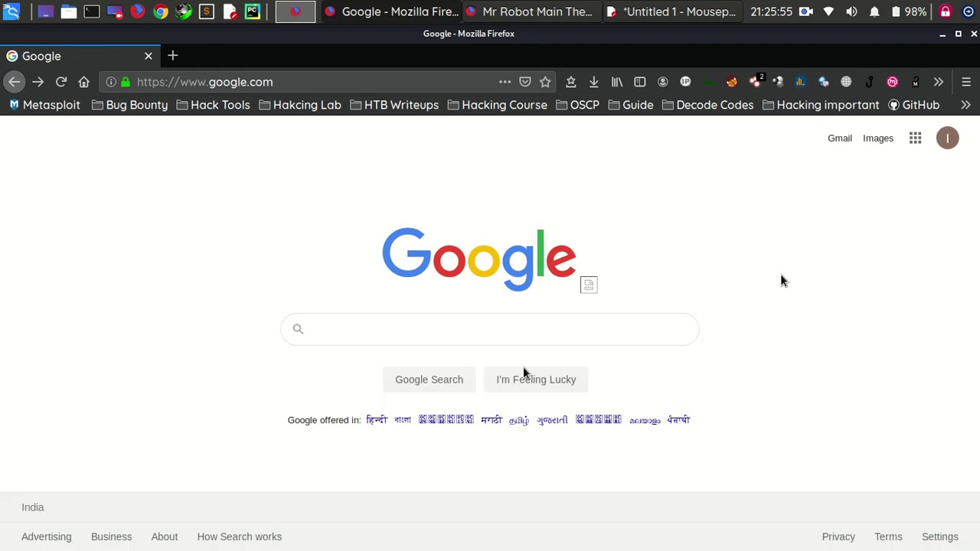Open the Hack Tools bookmarks folder
Viewport: 980px width, 551px height.
tap(213, 105)
